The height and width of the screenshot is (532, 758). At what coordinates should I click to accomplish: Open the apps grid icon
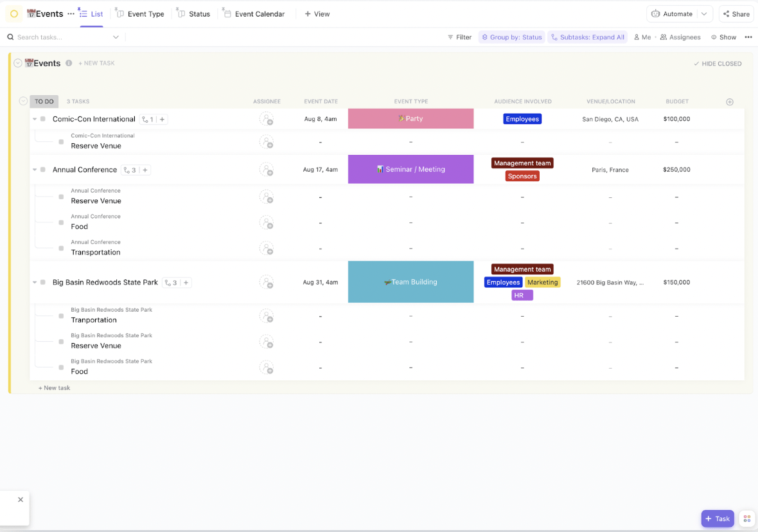point(747,519)
